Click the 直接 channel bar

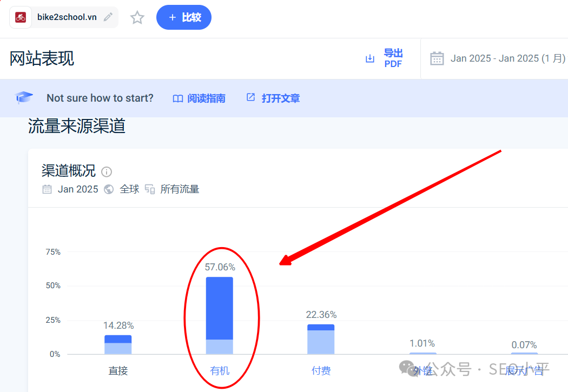[118, 344]
